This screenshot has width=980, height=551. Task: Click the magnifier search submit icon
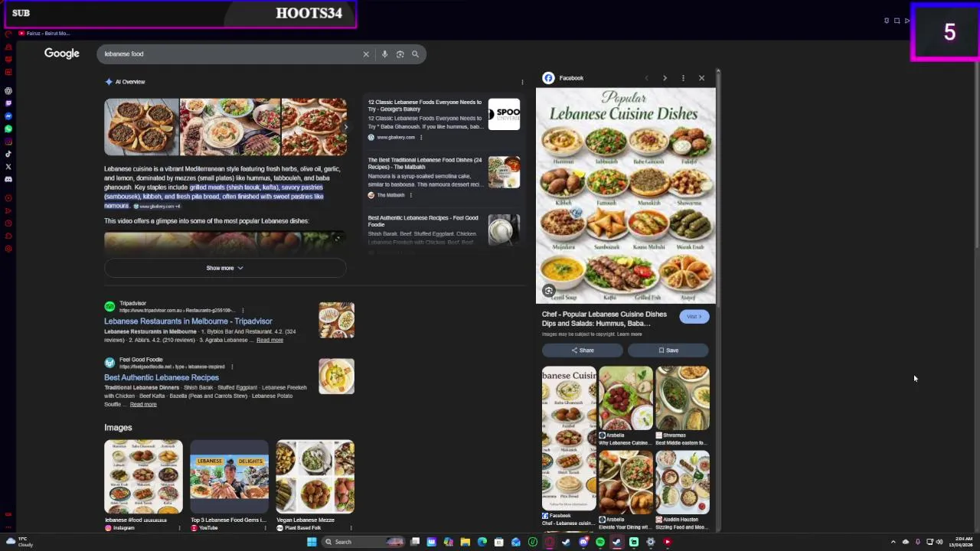point(415,54)
